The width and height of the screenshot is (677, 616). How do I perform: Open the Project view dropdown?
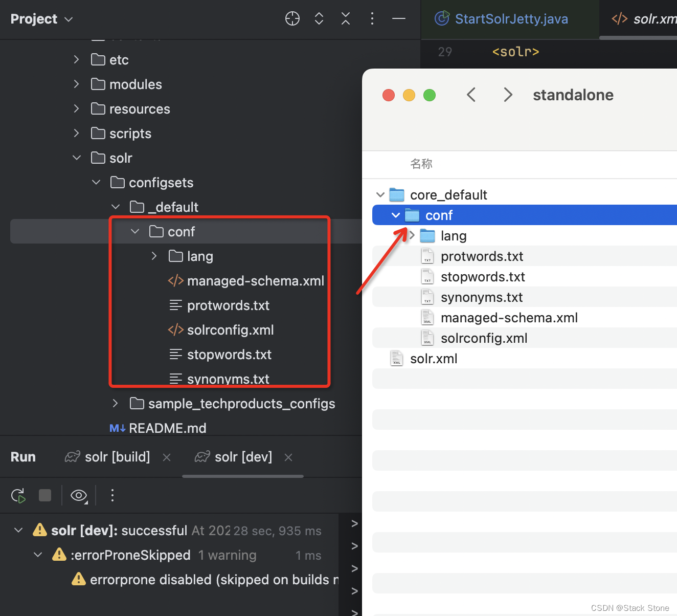point(41,19)
